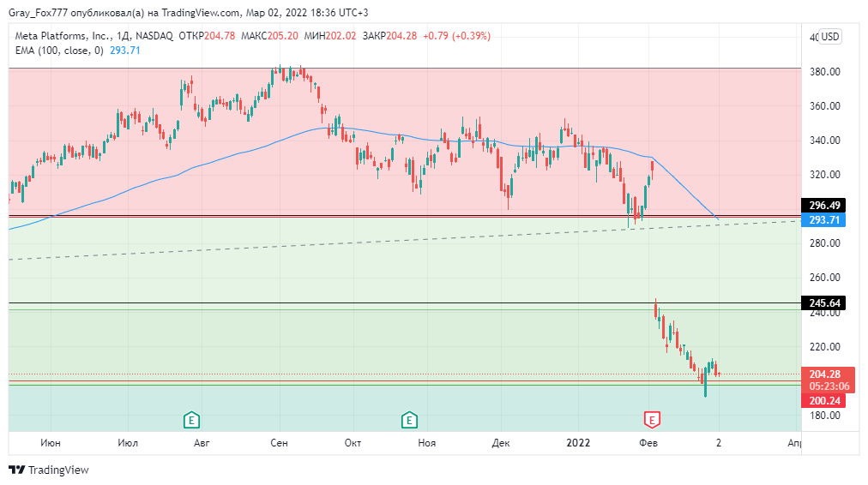Click the Окт month label on time axis

tap(353, 443)
